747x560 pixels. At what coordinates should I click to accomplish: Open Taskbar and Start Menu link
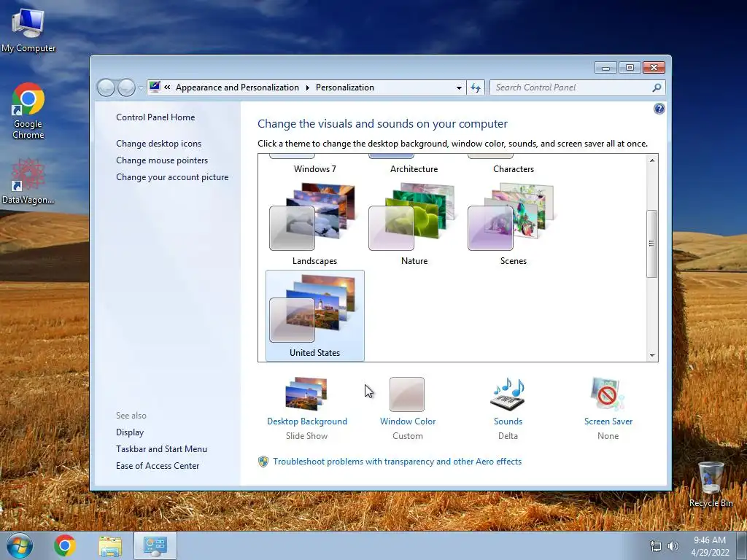point(161,449)
